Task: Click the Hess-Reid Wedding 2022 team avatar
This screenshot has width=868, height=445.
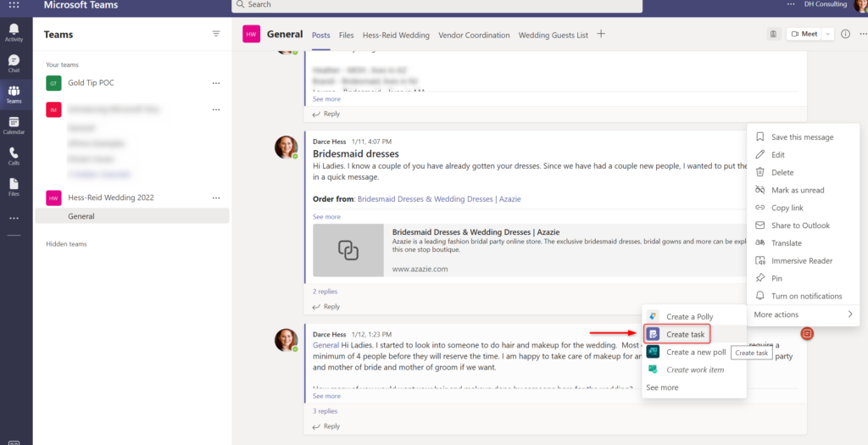Action: click(53, 197)
